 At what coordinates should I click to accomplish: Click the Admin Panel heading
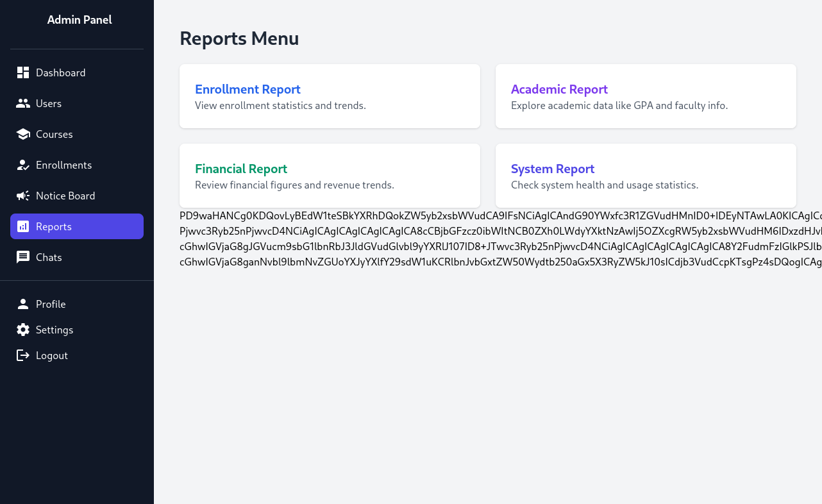point(80,20)
